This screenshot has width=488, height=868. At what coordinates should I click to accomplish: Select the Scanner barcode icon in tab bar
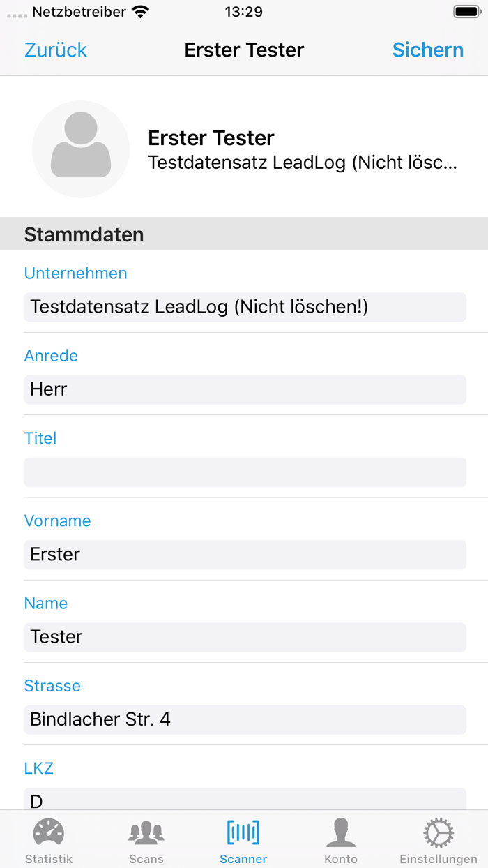coord(243,831)
